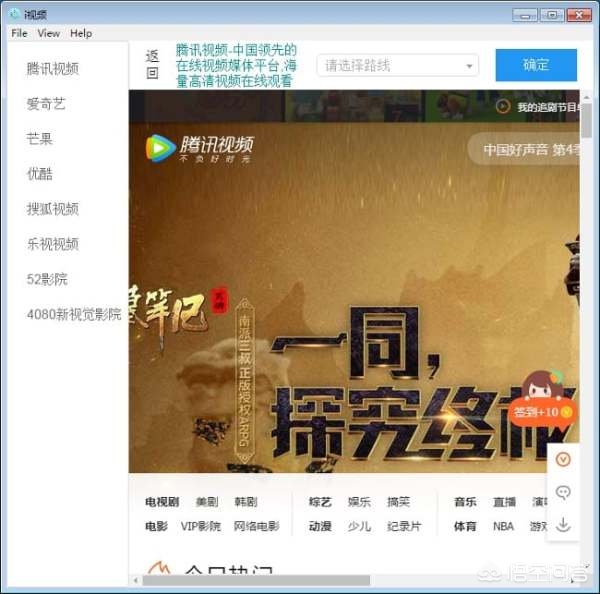Click the 签到+10 sign-in badge
The height and width of the screenshot is (594, 600).
pos(543,412)
